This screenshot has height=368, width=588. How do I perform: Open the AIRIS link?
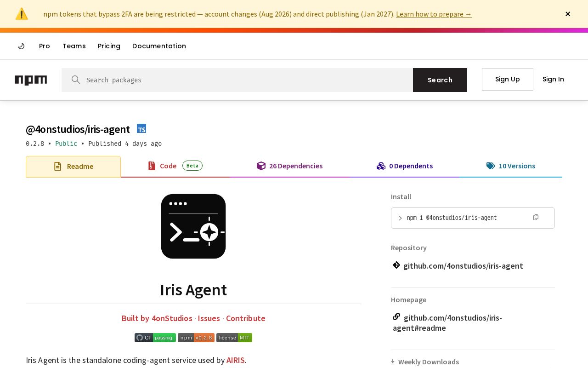click(236, 360)
